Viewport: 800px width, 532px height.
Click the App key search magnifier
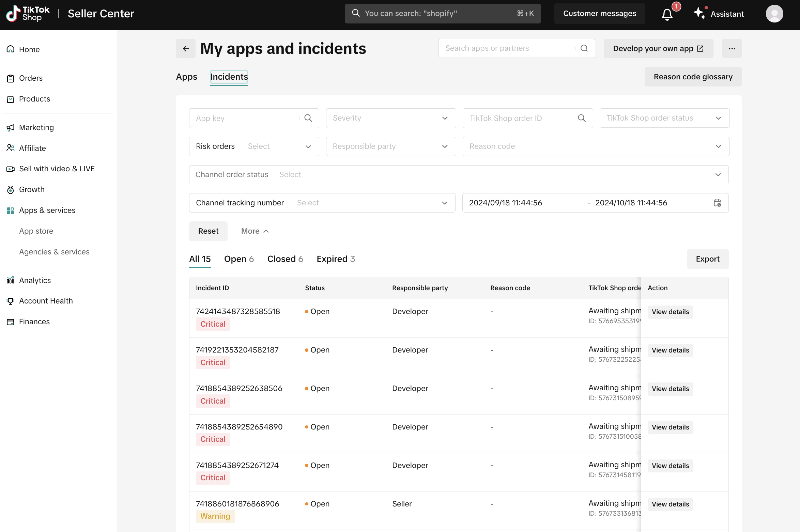308,118
